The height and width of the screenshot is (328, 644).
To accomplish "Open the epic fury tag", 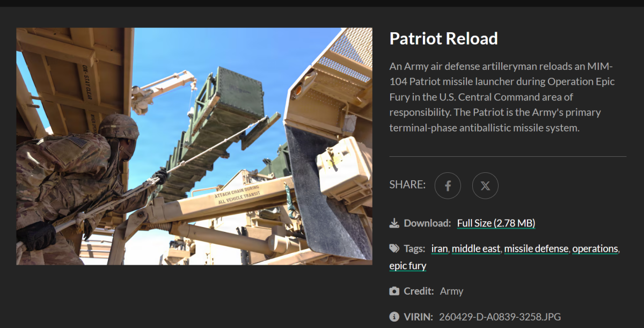I will click(x=408, y=266).
